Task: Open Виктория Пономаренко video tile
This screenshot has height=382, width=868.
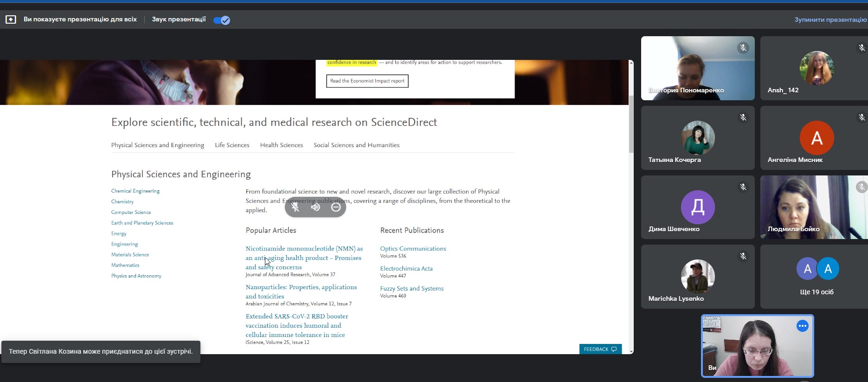Action: click(x=698, y=68)
